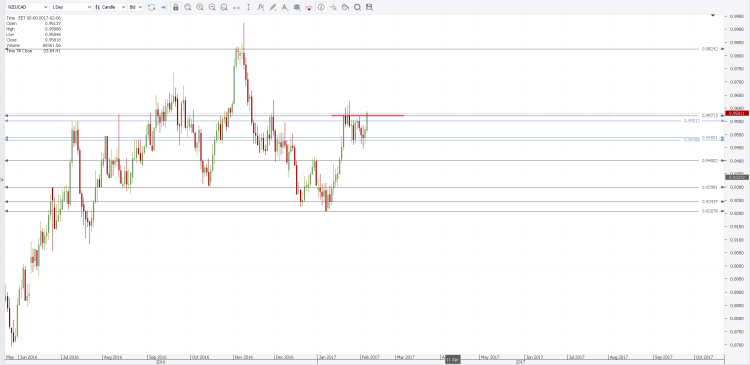
Task: Open the Candle chart type dropdown
Action: (x=110, y=7)
